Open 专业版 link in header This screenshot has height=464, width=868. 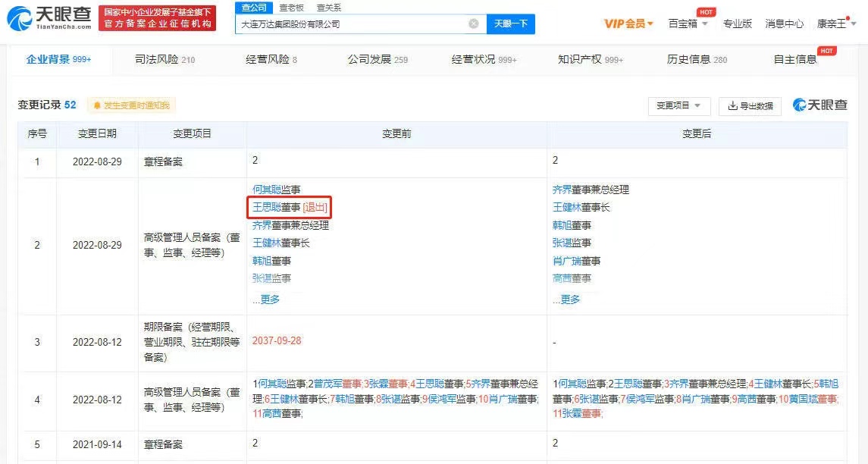[x=738, y=24]
